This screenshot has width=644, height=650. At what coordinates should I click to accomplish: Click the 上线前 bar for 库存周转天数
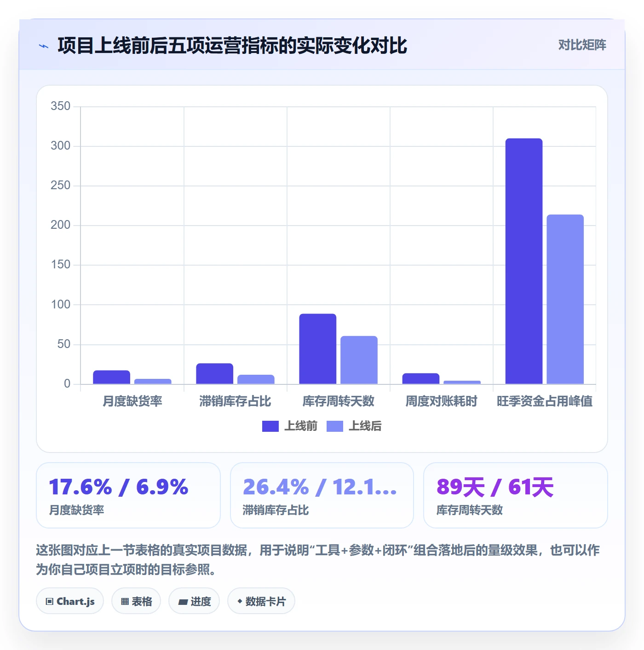coord(318,349)
